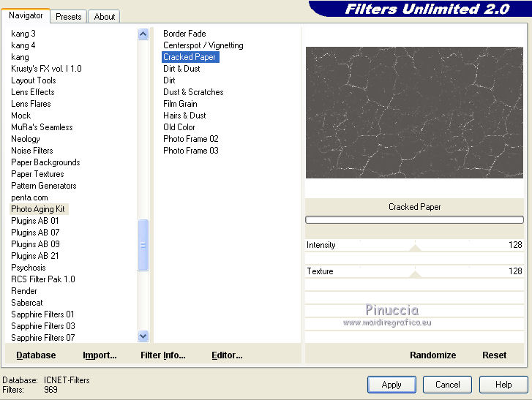This screenshot has height=400, width=532.
Task: Choose the Dirt & Dust filter
Action: tap(181, 69)
